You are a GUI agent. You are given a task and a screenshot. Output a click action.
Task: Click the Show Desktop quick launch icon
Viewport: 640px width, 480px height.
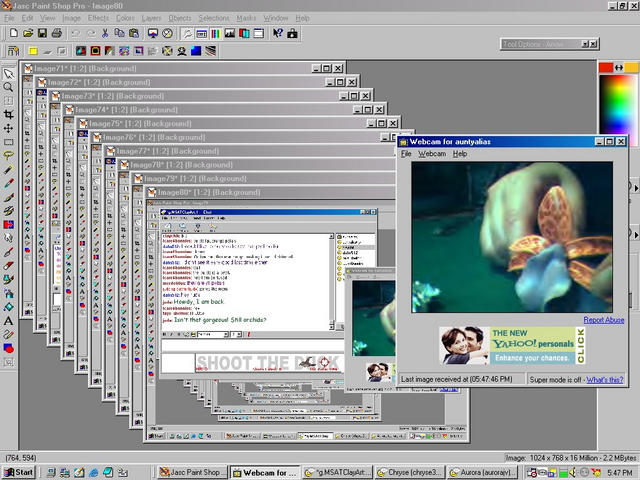[79, 472]
